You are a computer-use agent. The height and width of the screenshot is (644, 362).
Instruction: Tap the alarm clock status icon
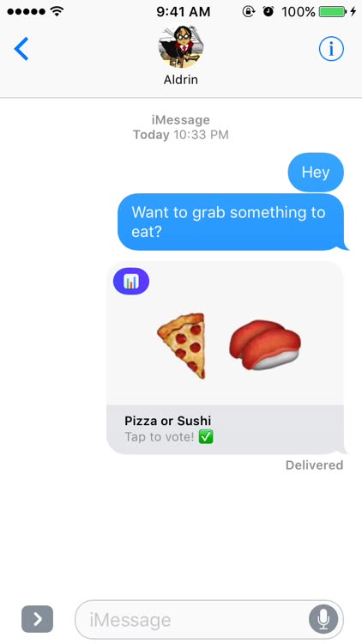268,11
